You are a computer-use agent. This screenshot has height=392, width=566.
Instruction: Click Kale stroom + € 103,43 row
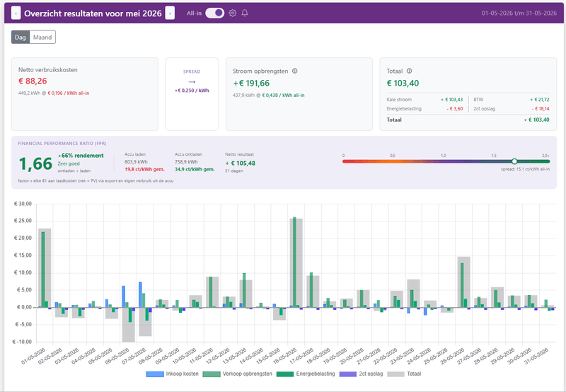425,100
